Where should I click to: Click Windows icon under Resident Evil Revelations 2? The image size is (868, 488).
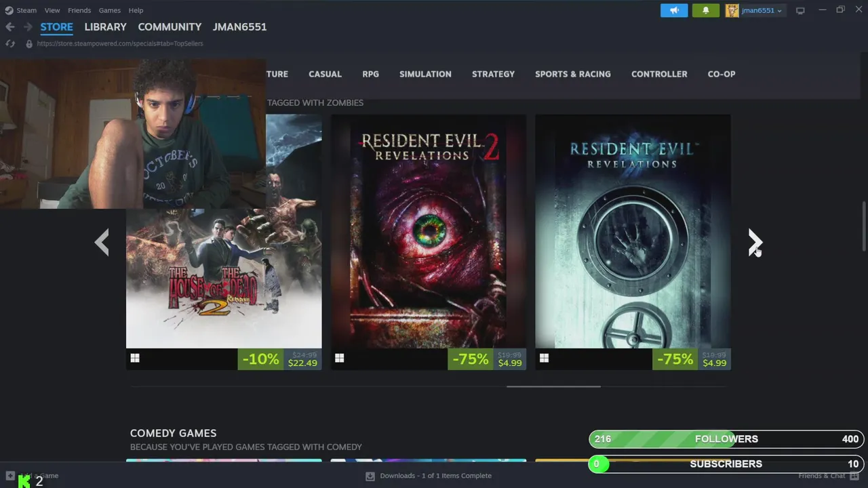tap(340, 359)
